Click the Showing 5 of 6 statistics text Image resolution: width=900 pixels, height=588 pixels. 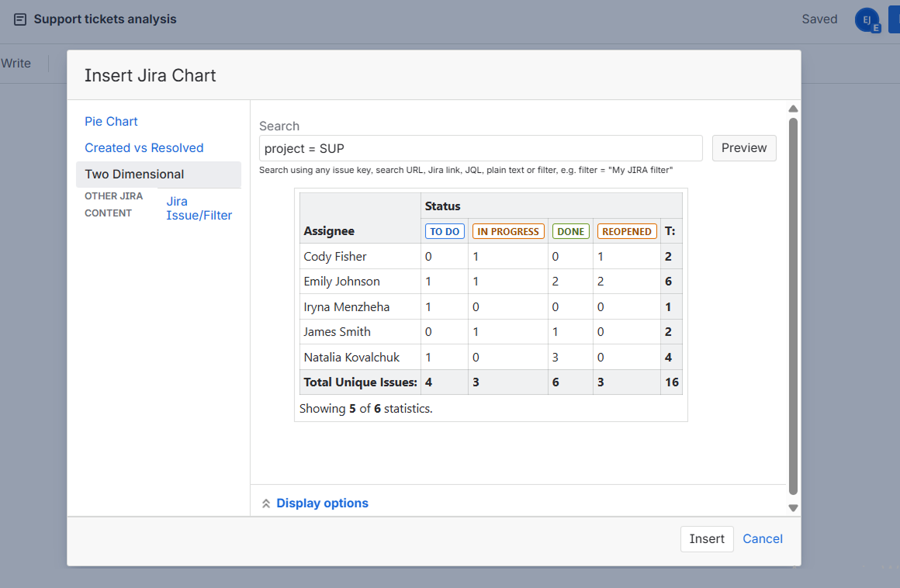365,409
